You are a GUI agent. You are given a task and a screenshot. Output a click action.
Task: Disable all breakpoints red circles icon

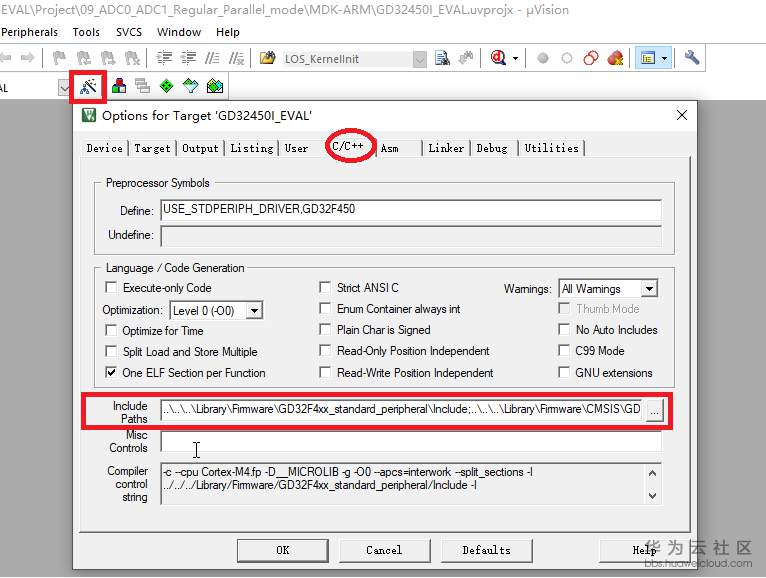coord(591,58)
